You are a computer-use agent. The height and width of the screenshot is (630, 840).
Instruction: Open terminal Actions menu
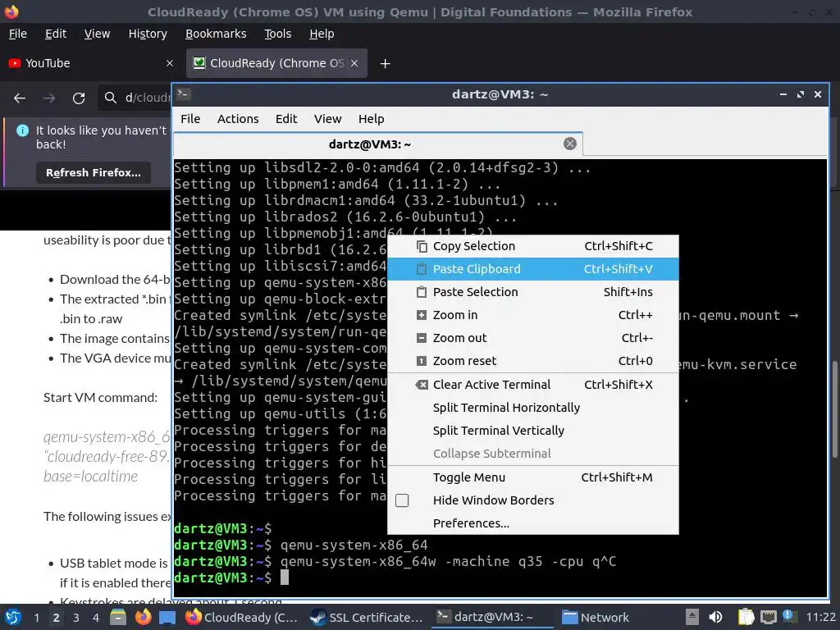tap(238, 119)
